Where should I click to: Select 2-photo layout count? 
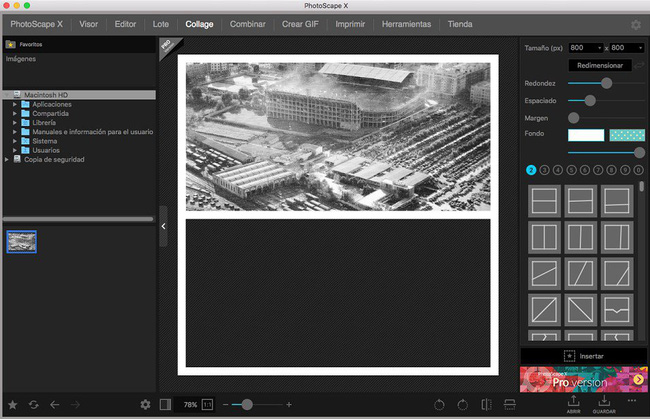(x=531, y=170)
